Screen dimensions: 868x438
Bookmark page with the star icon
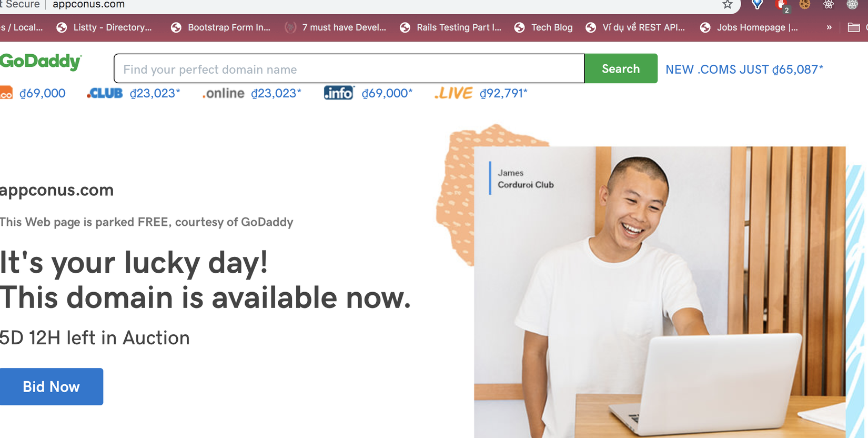(728, 5)
